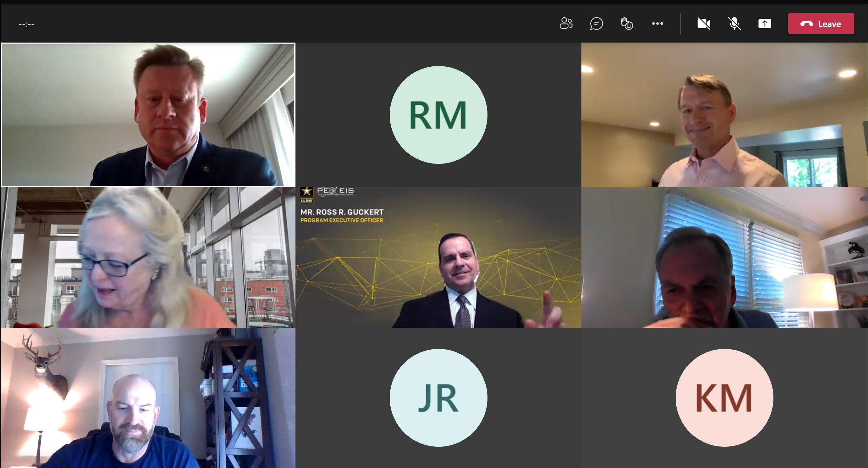Click the video tile with window blinds
Viewport: 868px width, 468px height.
point(725,257)
